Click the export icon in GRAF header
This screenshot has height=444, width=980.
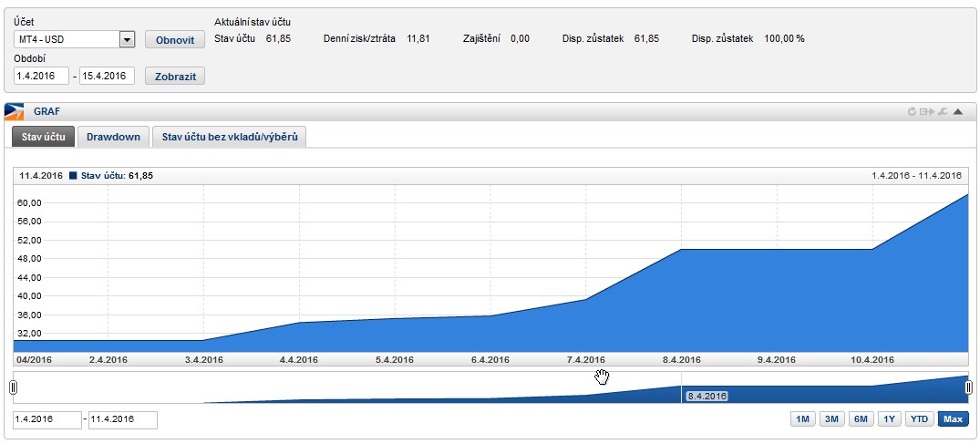click(x=927, y=112)
